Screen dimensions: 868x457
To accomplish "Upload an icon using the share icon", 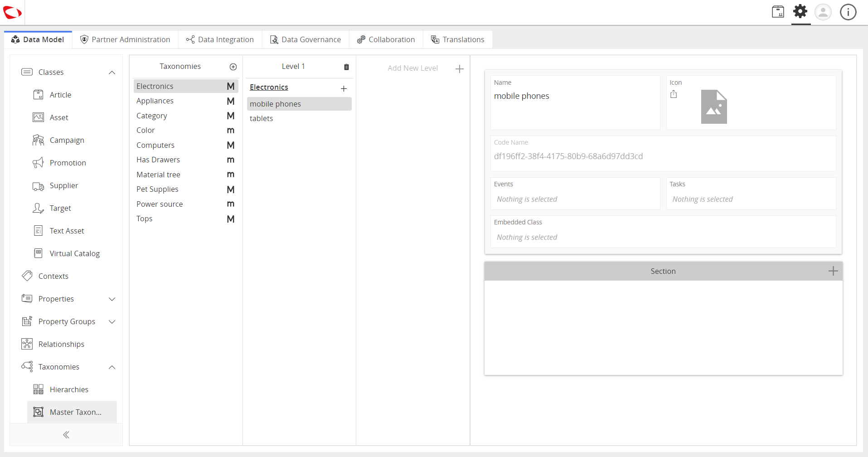I will (x=674, y=94).
